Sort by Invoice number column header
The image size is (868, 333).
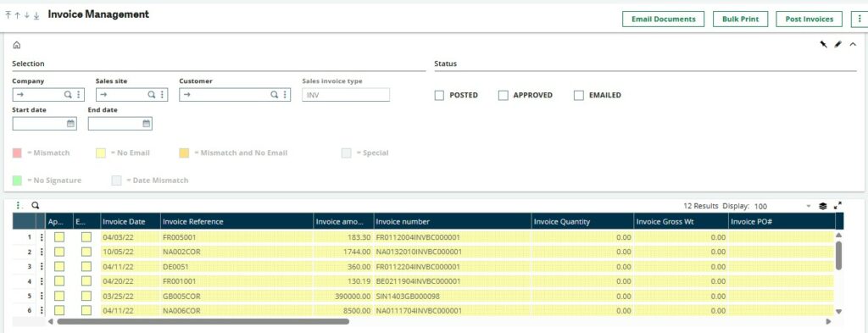click(x=453, y=221)
